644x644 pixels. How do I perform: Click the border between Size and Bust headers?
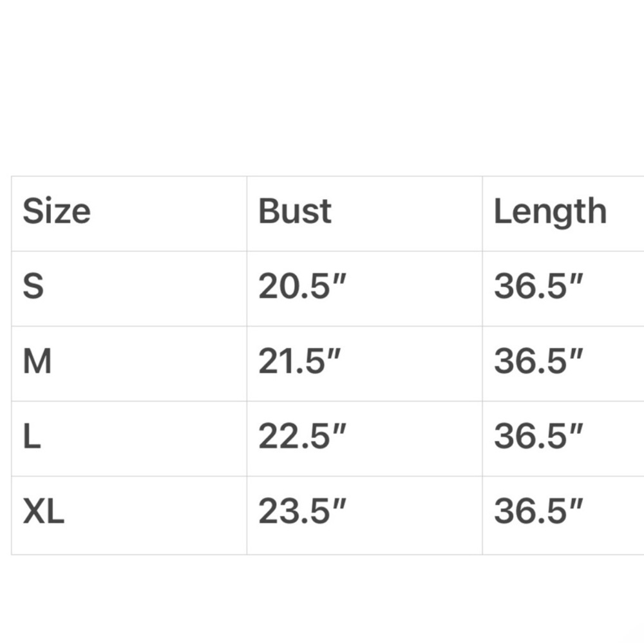point(247,213)
